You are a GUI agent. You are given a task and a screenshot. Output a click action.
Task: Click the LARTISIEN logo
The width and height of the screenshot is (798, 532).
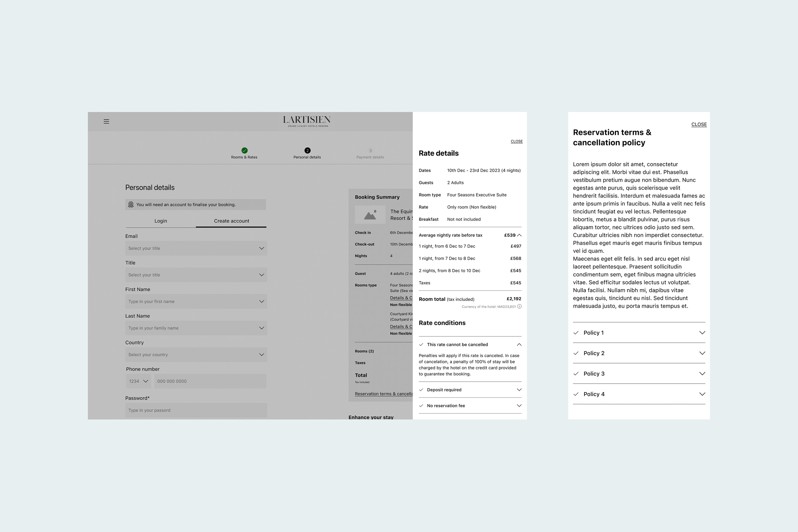pyautogui.click(x=306, y=121)
